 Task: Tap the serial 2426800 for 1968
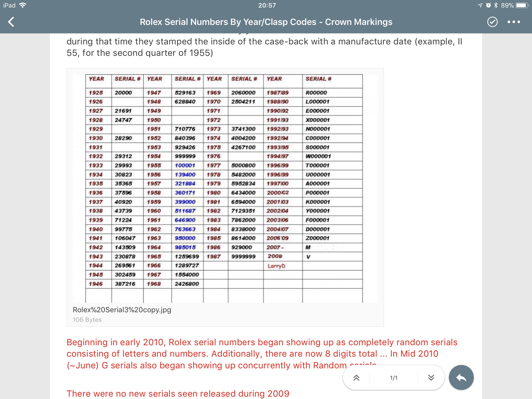click(187, 284)
